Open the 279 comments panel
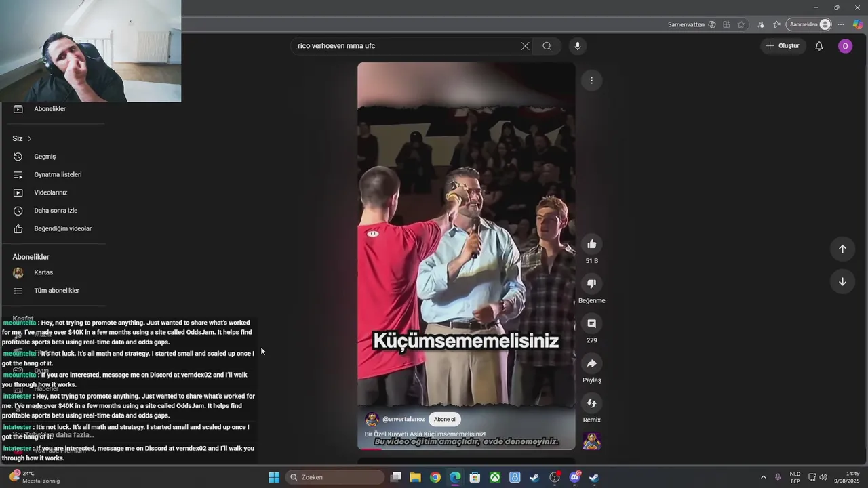The width and height of the screenshot is (868, 488). point(591,324)
